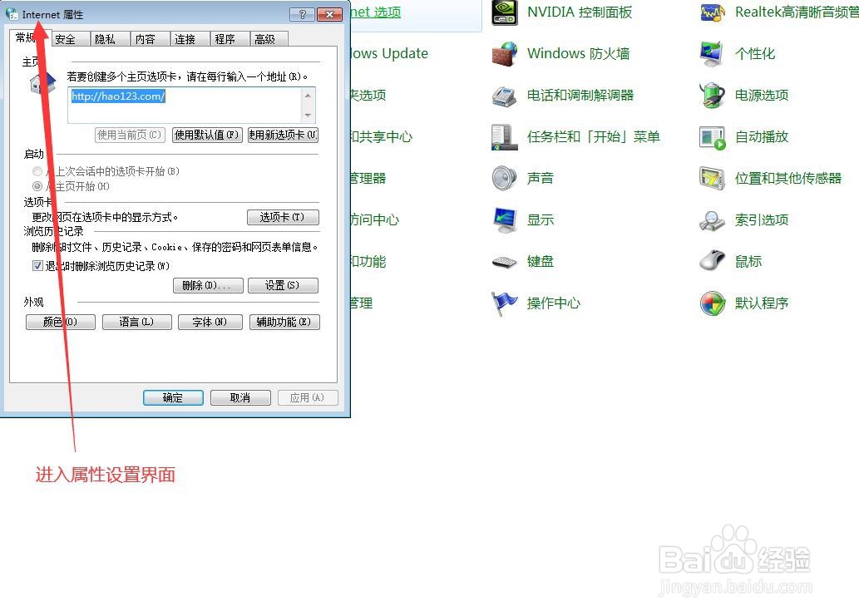Image resolution: width=859 pixels, height=616 pixels.
Task: Open the NVIDIA 控制面板 icon
Action: (x=505, y=12)
